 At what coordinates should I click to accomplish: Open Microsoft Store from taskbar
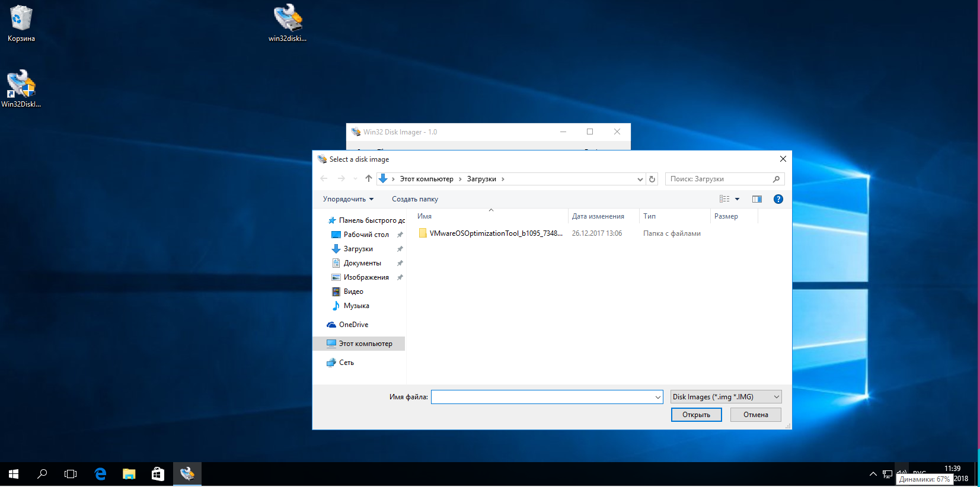(158, 474)
